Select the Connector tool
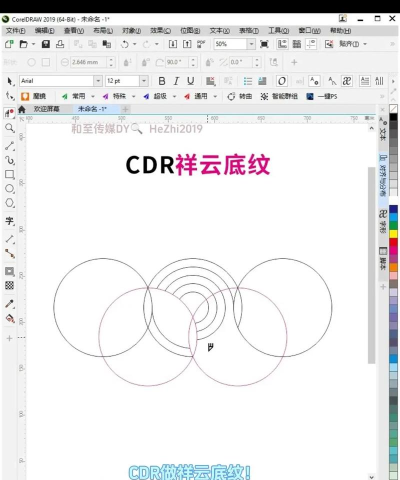 pos(10,254)
